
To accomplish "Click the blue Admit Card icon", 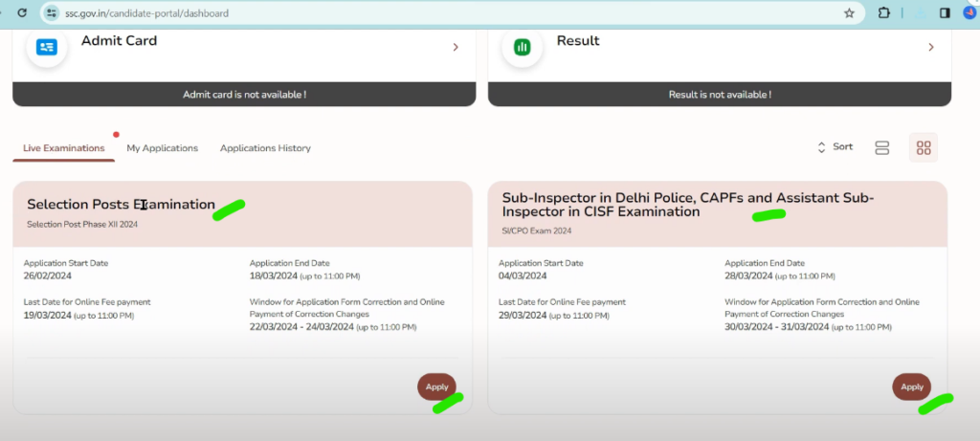I will tap(47, 48).
